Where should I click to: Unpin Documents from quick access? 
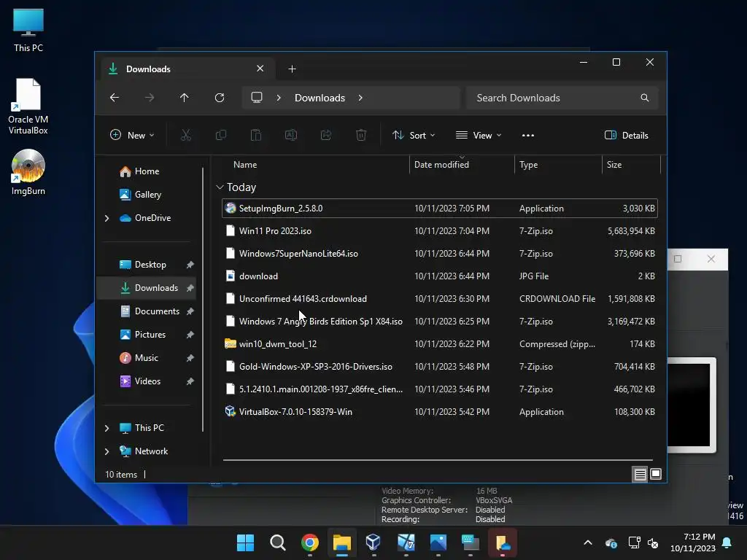[190, 311]
